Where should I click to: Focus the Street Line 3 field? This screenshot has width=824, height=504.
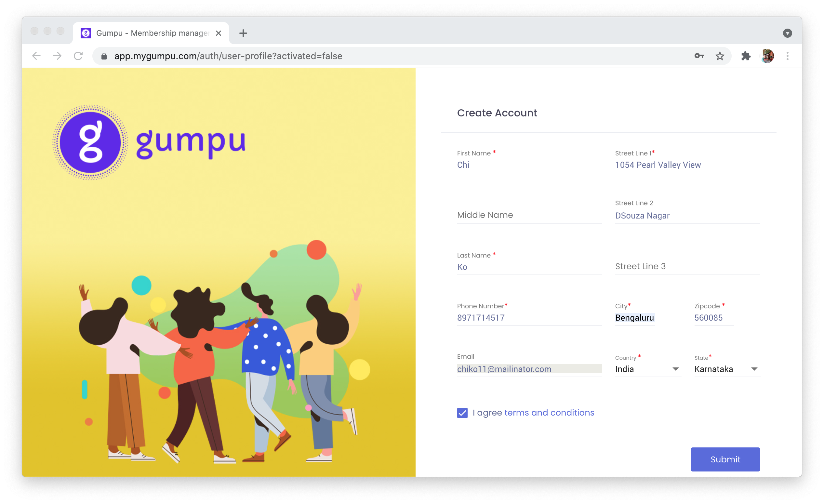[x=687, y=267]
